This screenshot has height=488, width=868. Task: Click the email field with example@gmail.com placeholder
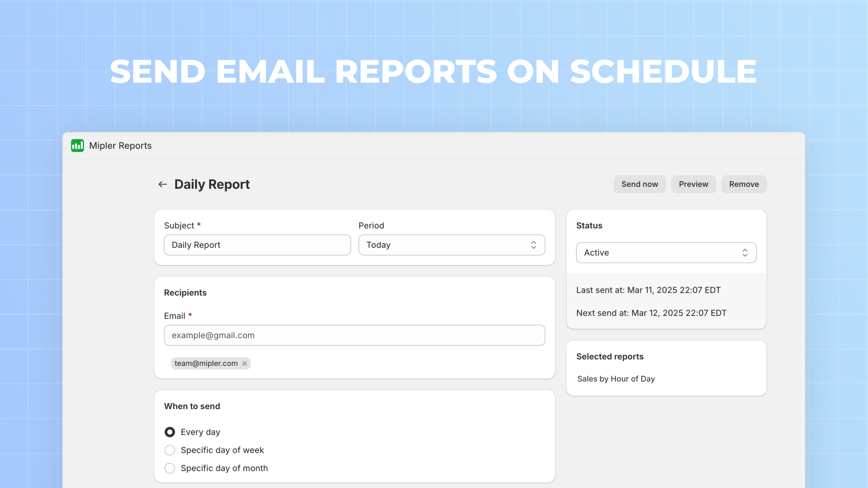point(354,335)
